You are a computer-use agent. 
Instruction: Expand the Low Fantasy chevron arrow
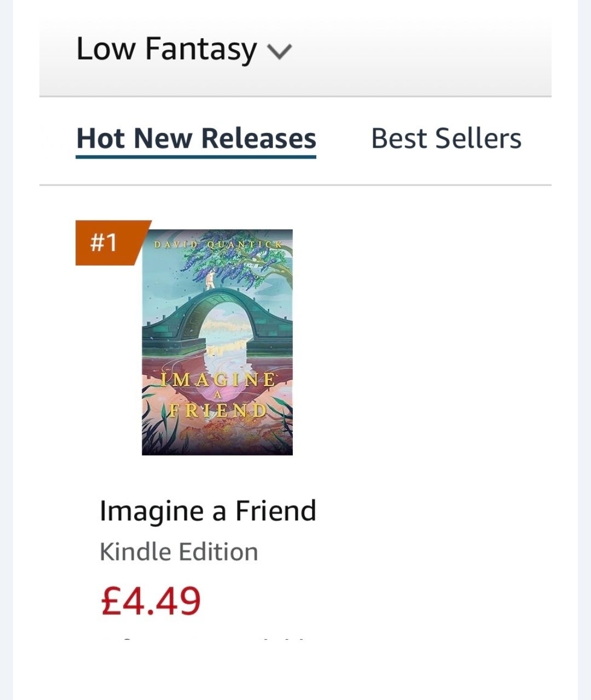(x=279, y=51)
